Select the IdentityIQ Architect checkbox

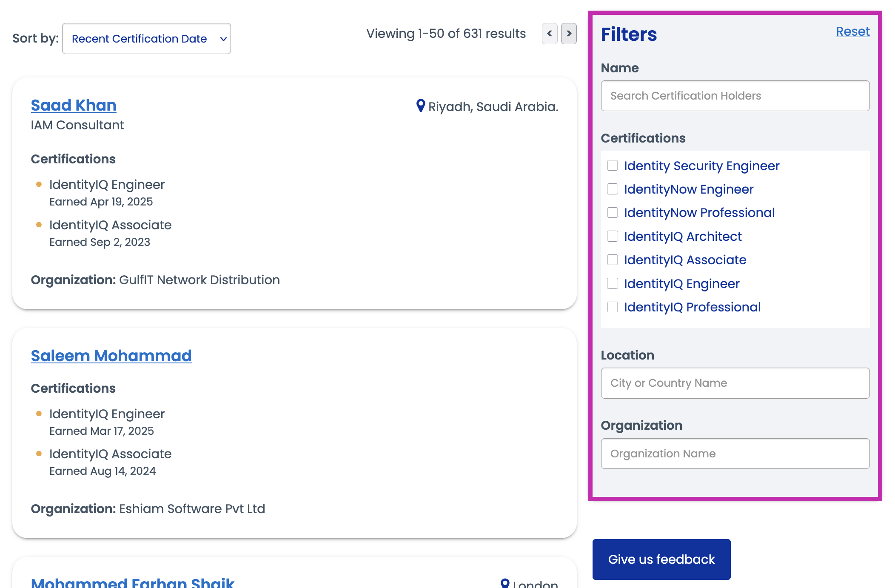[x=613, y=236]
